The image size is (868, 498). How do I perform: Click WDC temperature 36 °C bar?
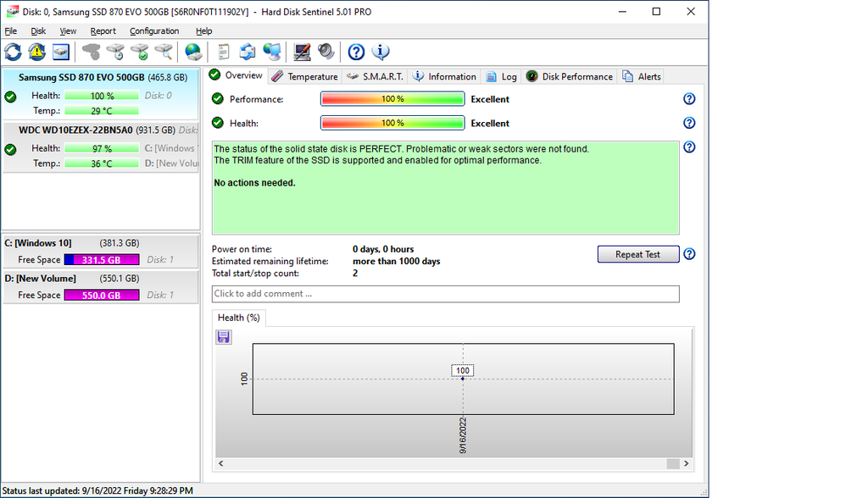pyautogui.click(x=102, y=163)
